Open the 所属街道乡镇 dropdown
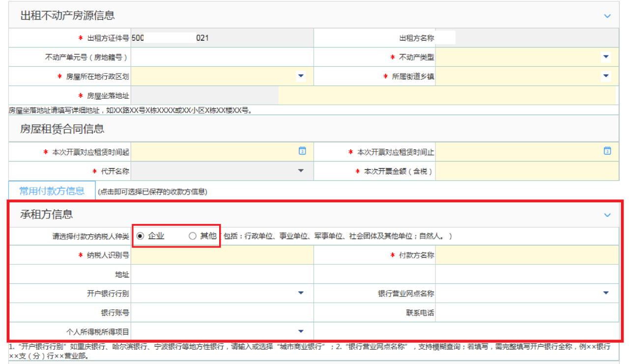Screen dimensions: 629x364 click(605, 76)
